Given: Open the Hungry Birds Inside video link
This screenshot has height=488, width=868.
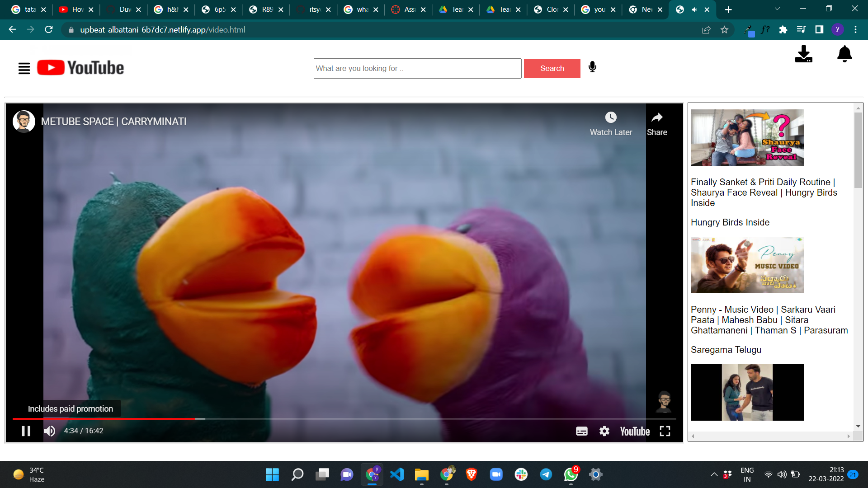Looking at the screenshot, I should tap(730, 222).
